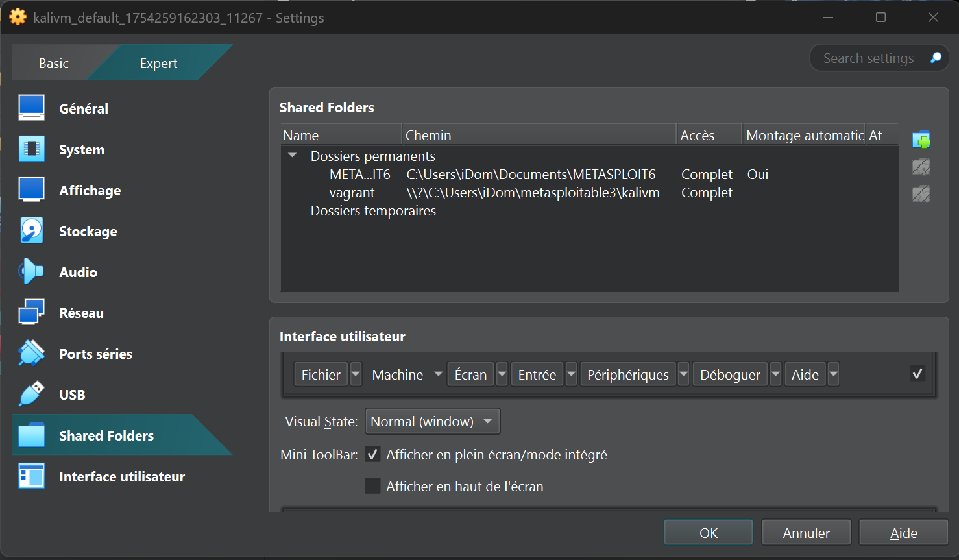The width and height of the screenshot is (959, 560).
Task: Select the Audio speaker icon
Action: click(x=32, y=272)
